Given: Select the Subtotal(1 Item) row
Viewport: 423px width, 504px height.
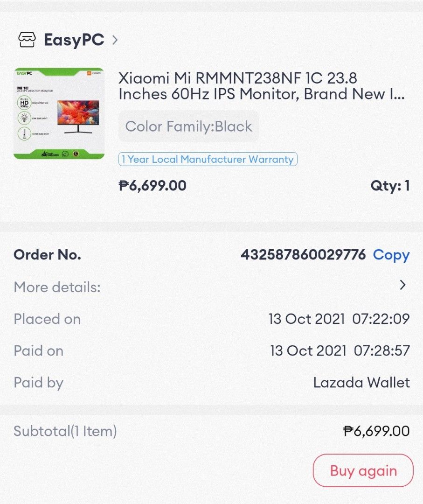Looking at the screenshot, I should (x=64, y=431).
